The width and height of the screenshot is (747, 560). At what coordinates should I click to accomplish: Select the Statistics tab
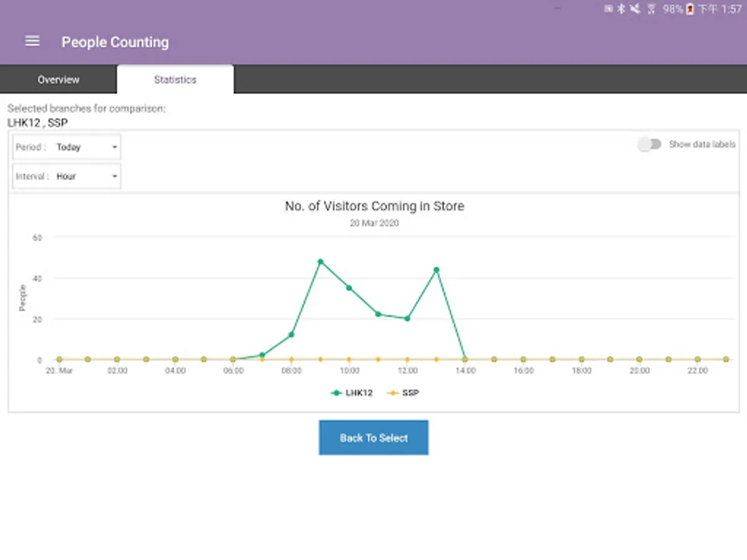175,80
